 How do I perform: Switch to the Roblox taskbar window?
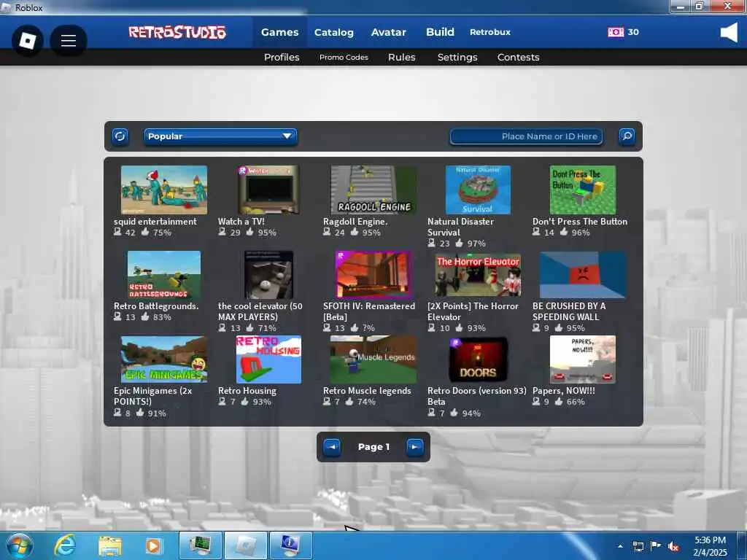click(x=245, y=545)
